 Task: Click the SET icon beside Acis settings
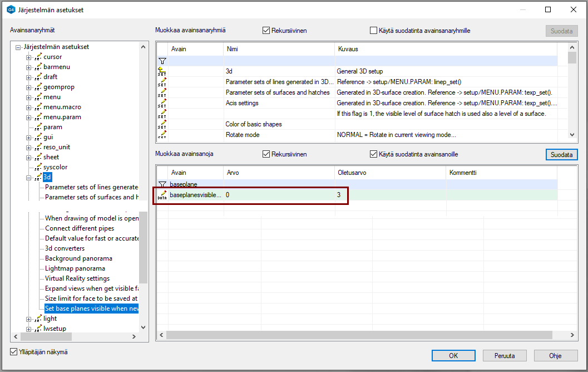coord(162,103)
